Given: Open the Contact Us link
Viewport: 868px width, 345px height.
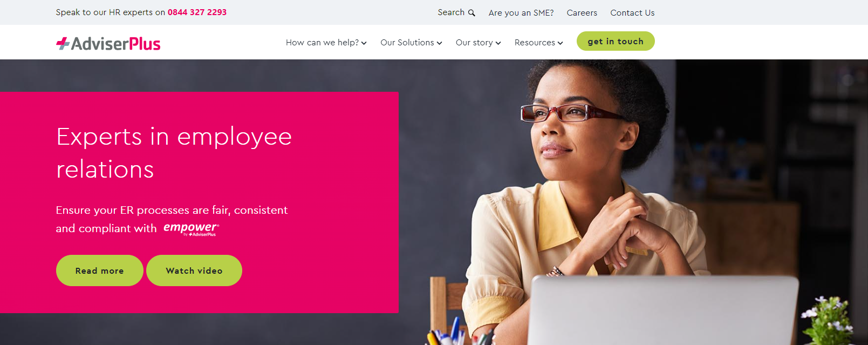Looking at the screenshot, I should pos(632,13).
